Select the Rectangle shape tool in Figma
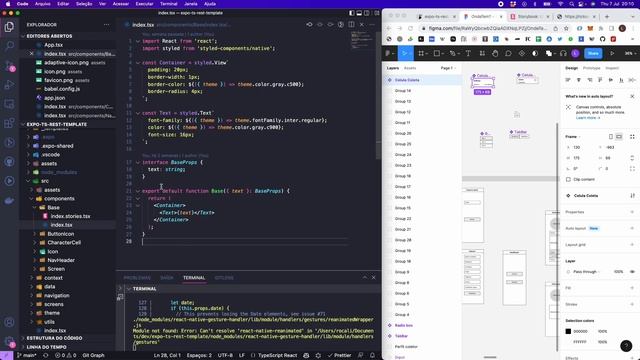Screen dimensions: 640x360 coord(436,53)
